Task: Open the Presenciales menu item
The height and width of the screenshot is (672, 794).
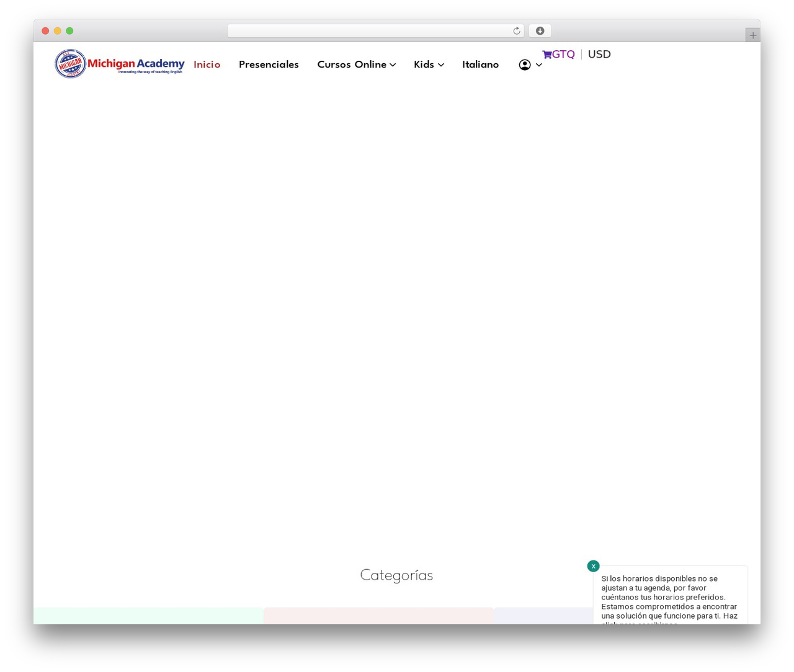Action: [269, 65]
